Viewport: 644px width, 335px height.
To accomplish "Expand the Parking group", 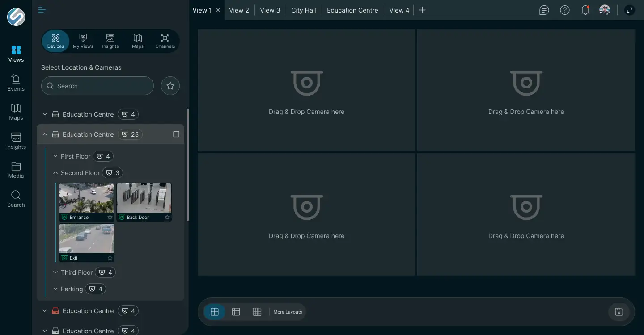I will point(55,289).
